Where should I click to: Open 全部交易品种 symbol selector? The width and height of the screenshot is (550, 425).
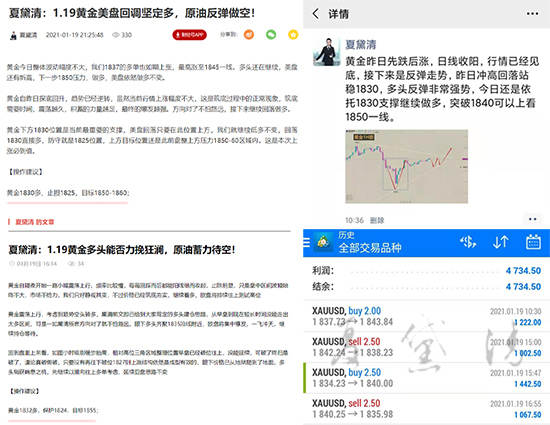[x=370, y=248]
